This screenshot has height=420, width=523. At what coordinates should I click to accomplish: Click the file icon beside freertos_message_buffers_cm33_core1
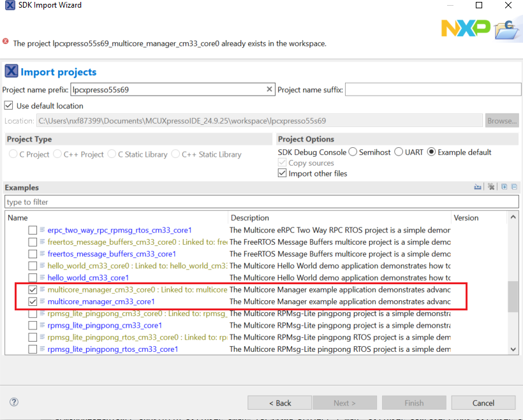(42, 254)
